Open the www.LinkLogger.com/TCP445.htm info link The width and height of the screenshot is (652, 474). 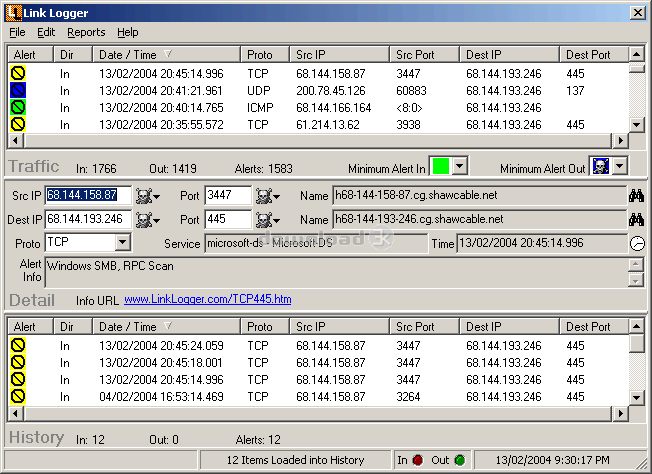(207, 299)
